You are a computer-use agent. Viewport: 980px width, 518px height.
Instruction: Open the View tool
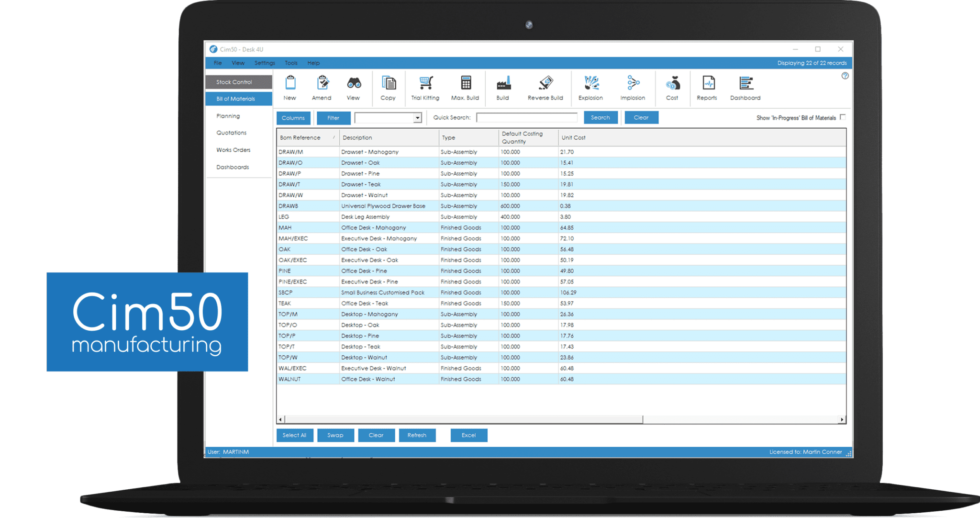tap(354, 88)
